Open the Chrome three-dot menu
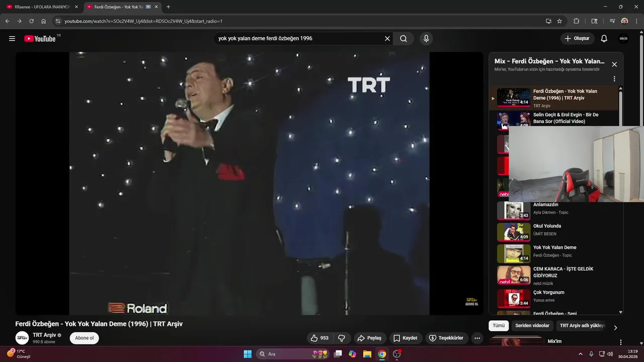644x362 pixels. 636,21
